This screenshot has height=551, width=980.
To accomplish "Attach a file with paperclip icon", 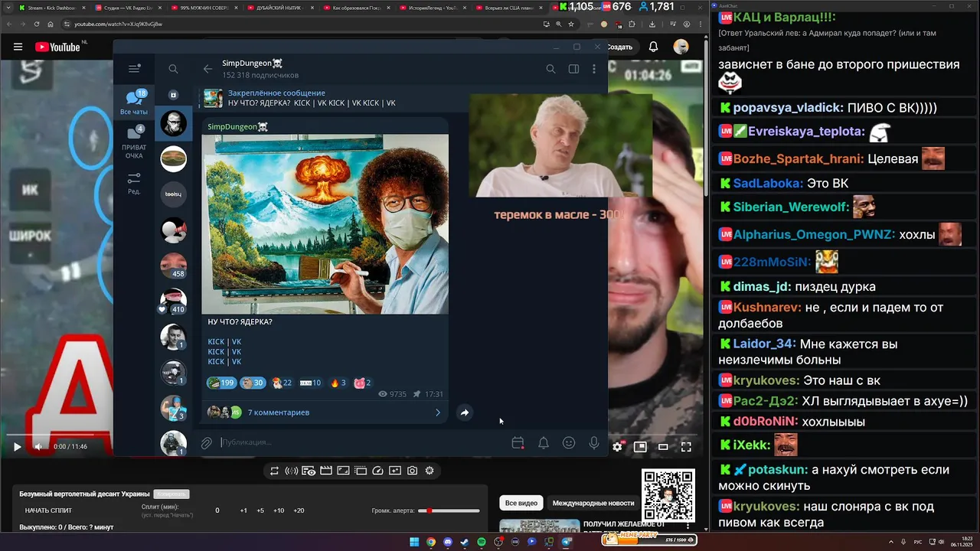I will pos(206,442).
